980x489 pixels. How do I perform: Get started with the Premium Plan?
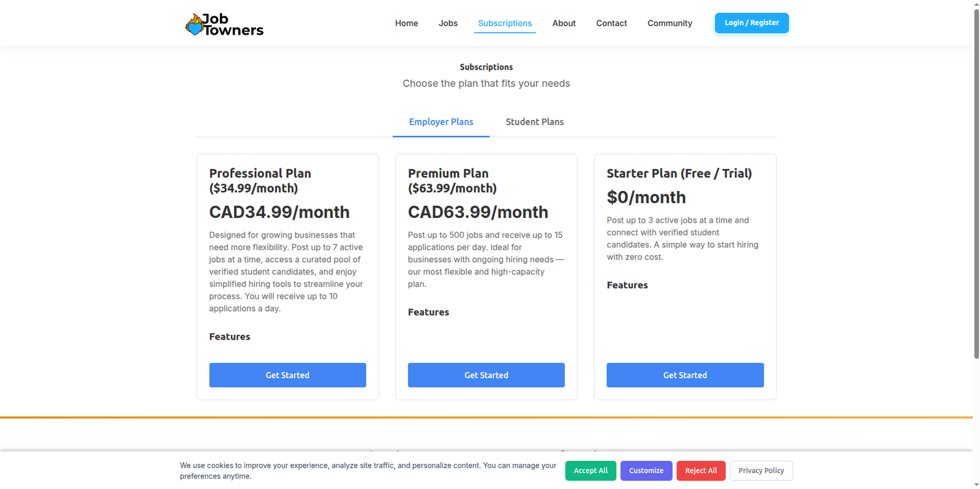pyautogui.click(x=486, y=375)
